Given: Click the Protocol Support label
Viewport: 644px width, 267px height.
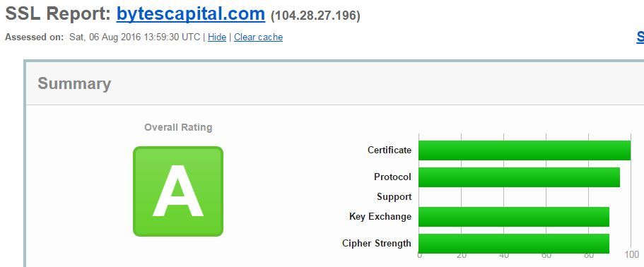Looking at the screenshot, I should (392, 187).
